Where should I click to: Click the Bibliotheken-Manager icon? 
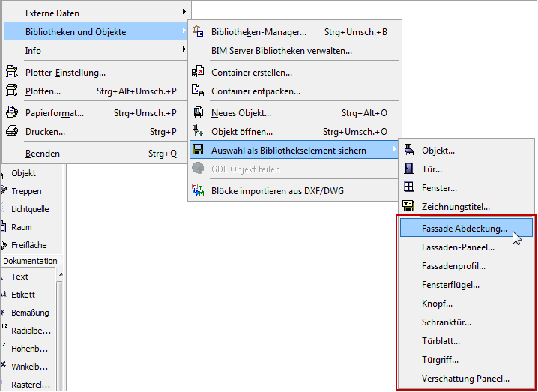pyautogui.click(x=199, y=32)
